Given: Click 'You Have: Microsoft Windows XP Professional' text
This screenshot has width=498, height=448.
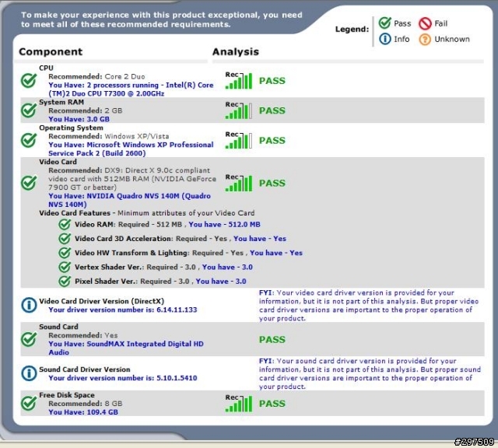Looking at the screenshot, I should point(131,149).
